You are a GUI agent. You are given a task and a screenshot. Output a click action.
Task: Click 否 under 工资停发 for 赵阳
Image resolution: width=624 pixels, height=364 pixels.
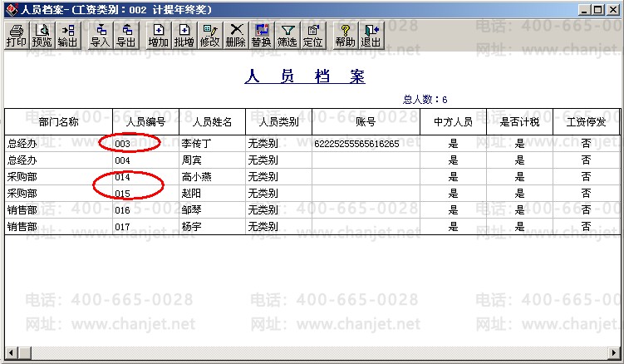tap(586, 194)
